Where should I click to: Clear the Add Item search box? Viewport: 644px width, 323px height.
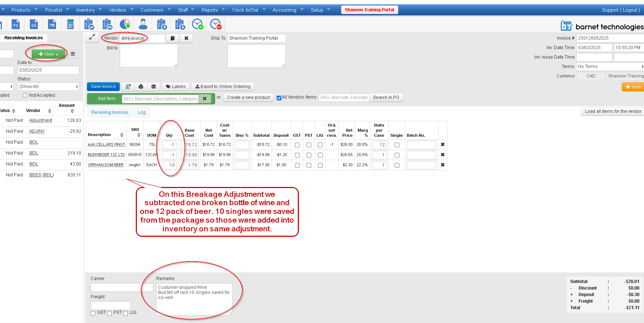point(205,99)
